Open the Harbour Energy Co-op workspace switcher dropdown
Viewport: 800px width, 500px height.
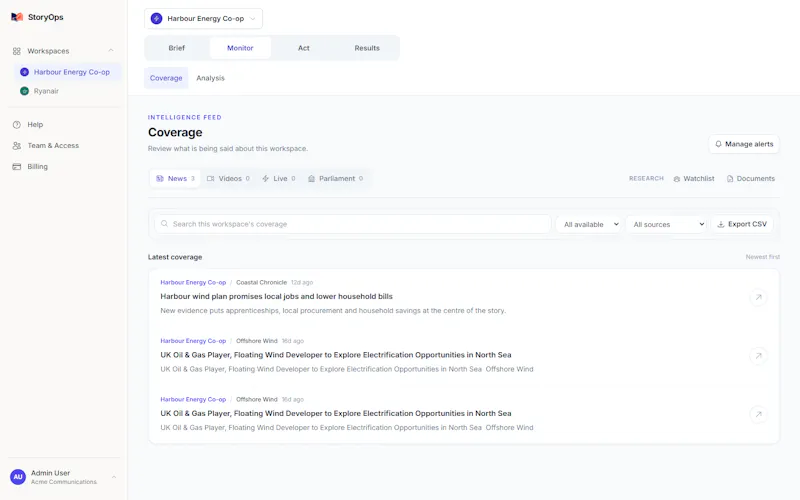point(204,18)
